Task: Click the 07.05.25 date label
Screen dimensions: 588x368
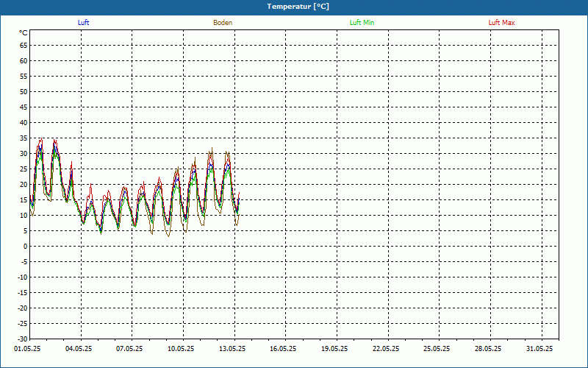Action: 129,349
